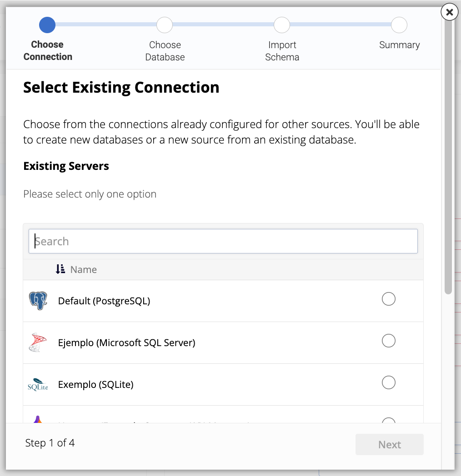Image resolution: width=461 pixels, height=476 pixels.
Task: Click the sort icon next to Name column
Action: 60,269
